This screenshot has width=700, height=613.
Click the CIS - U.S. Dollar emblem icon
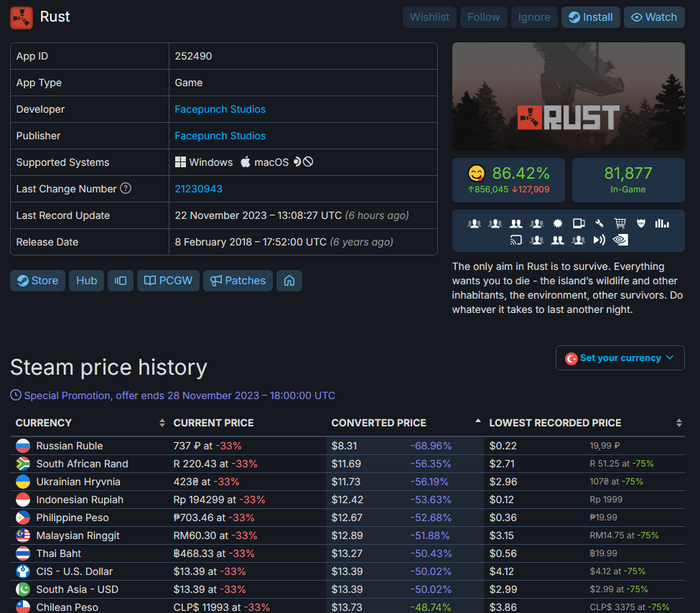[23, 571]
